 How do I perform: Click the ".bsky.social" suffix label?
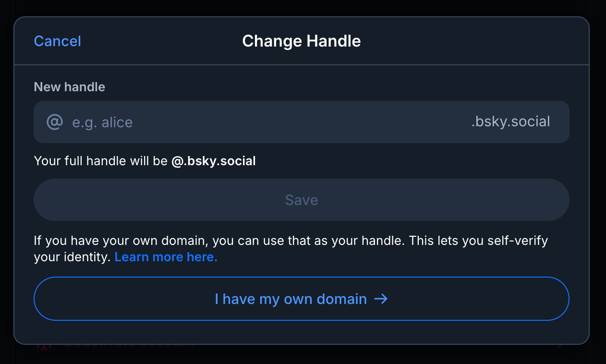pos(510,121)
